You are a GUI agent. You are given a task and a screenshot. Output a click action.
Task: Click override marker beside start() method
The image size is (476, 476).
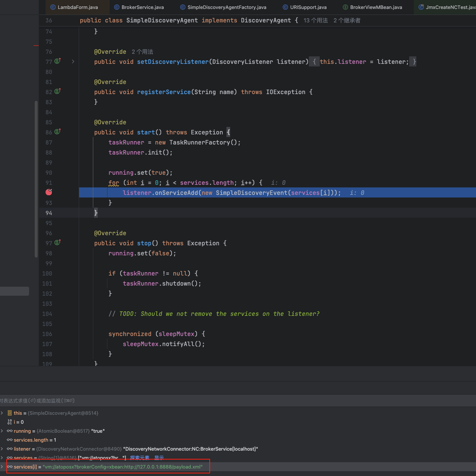click(58, 132)
